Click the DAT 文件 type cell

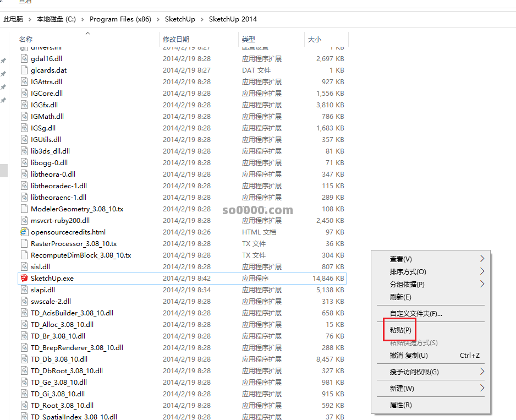pos(256,70)
